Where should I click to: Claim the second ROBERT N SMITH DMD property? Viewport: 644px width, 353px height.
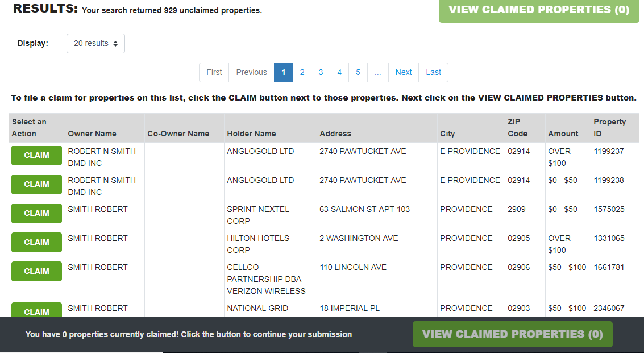[x=36, y=184]
